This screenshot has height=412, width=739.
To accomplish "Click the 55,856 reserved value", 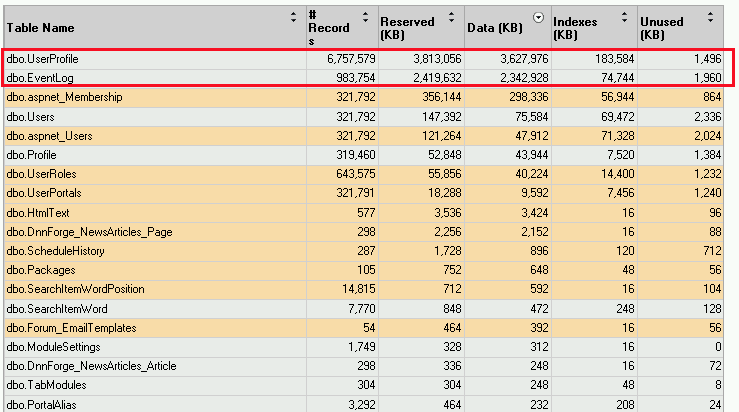I will click(x=445, y=173).
